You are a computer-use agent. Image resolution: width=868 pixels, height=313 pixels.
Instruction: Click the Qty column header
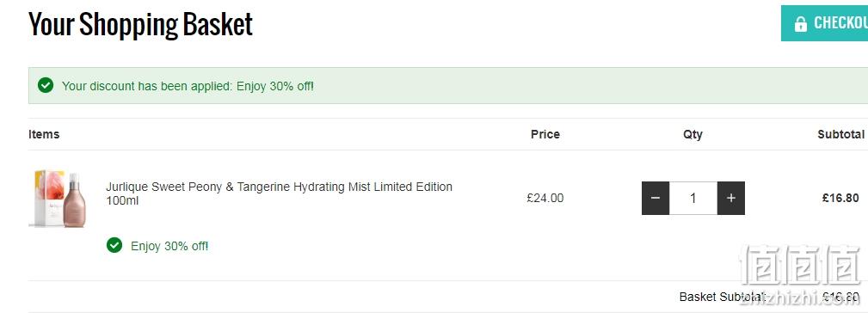click(x=693, y=134)
